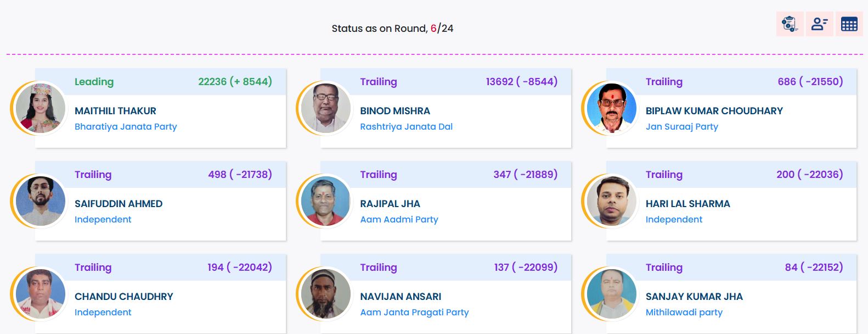Image resolution: width=868 pixels, height=334 pixels.
Task: Switch to the table grid view icon
Action: point(849,24)
